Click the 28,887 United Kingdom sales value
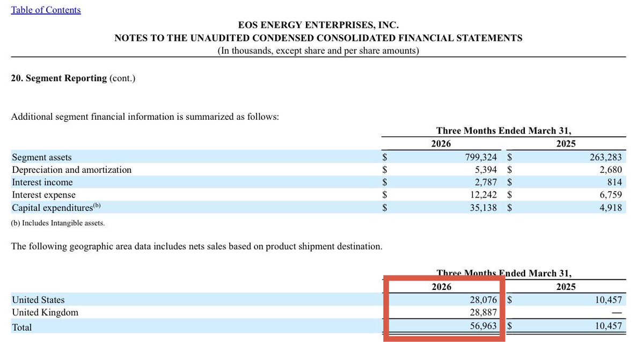 [x=483, y=312]
